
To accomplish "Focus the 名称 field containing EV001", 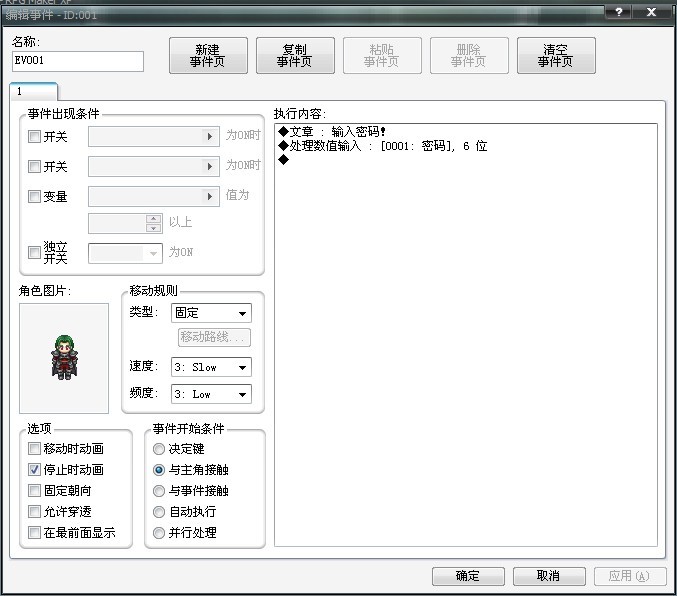I will (x=78, y=61).
